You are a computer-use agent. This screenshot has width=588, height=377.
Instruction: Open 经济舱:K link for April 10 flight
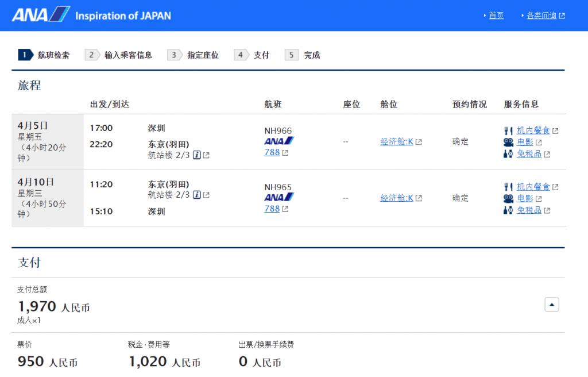click(397, 198)
